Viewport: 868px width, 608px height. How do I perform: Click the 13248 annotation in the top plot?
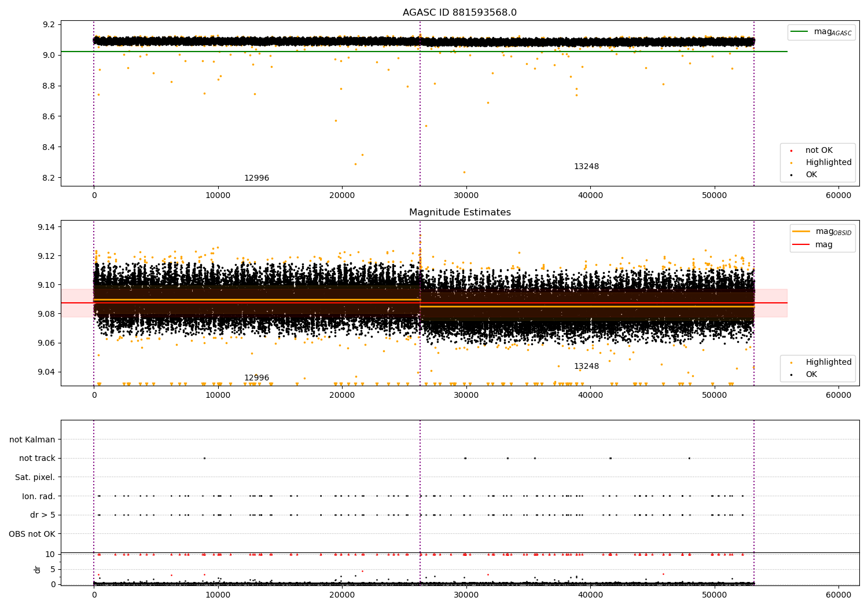tap(586, 167)
